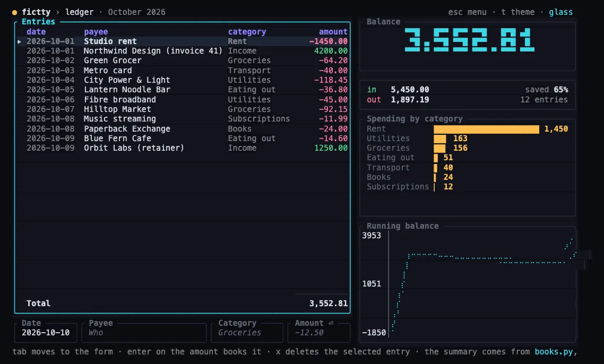Focus the Date input field
This screenshot has width=604, height=364.
coord(46,332)
